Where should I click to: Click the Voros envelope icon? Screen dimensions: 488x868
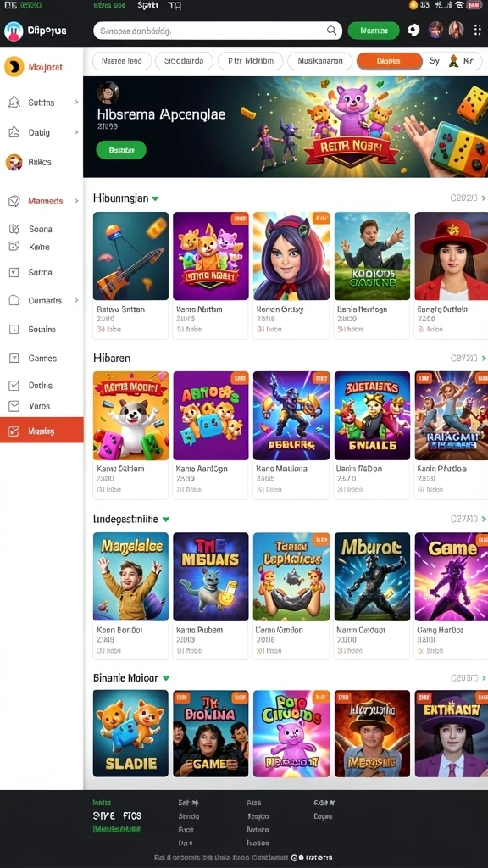click(x=14, y=406)
